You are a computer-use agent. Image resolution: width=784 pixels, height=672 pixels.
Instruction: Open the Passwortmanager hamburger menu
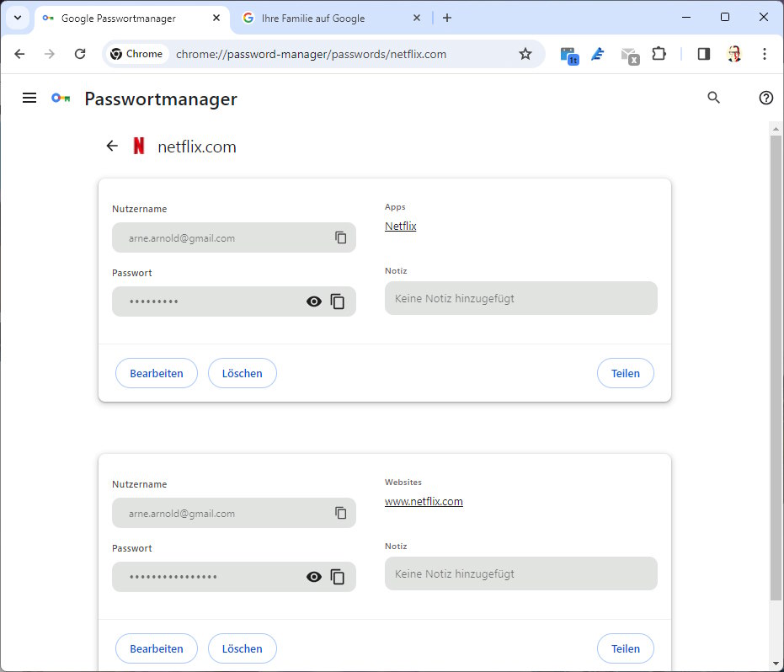click(29, 99)
